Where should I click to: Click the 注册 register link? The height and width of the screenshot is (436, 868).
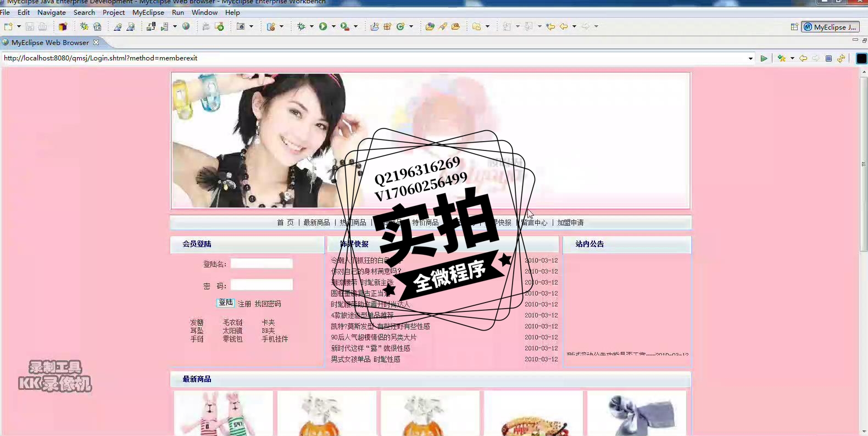point(244,304)
